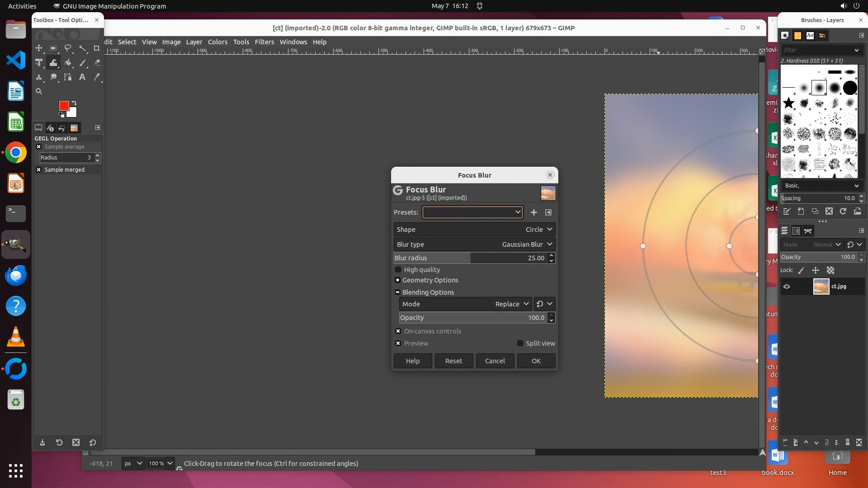Hide the ct.jpg layer with eye icon

(787, 286)
